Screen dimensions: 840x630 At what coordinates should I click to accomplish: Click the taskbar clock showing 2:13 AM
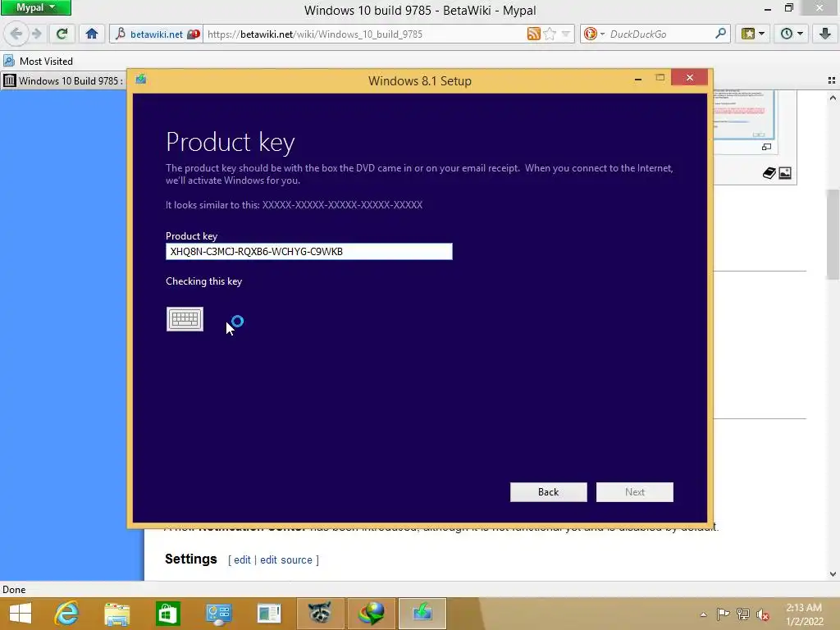click(804, 614)
